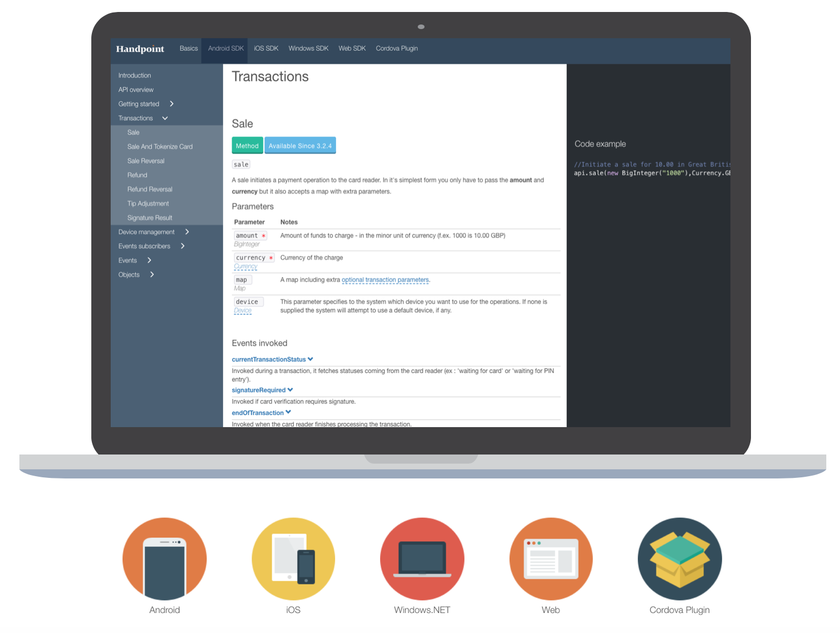Click the Handpoint logo
Image resolution: width=840 pixels, height=633 pixels.
(140, 49)
